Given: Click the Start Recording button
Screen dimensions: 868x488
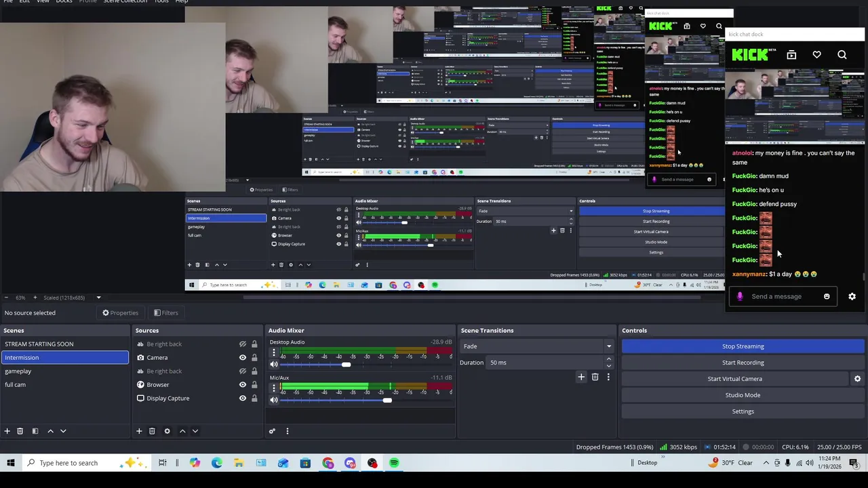Looking at the screenshot, I should tap(743, 363).
